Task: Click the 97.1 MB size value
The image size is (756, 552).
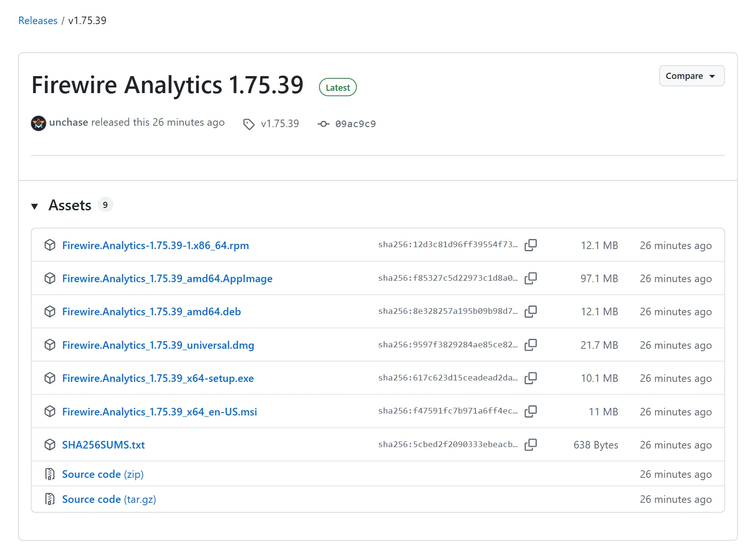Action: [599, 278]
